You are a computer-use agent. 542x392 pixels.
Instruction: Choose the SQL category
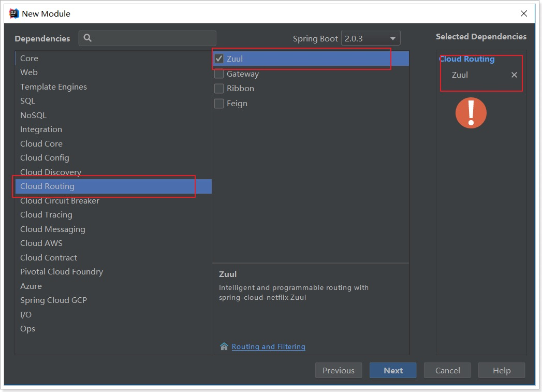coord(113,101)
